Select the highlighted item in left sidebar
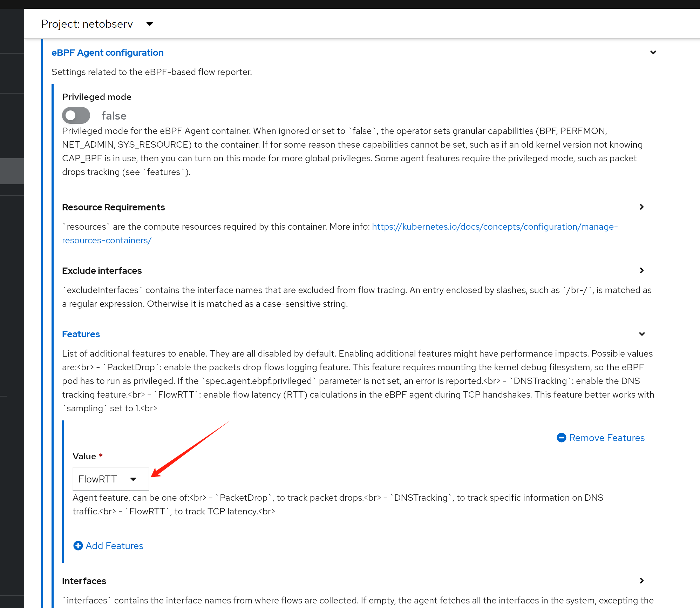Image resolution: width=700 pixels, height=608 pixels. click(12, 171)
